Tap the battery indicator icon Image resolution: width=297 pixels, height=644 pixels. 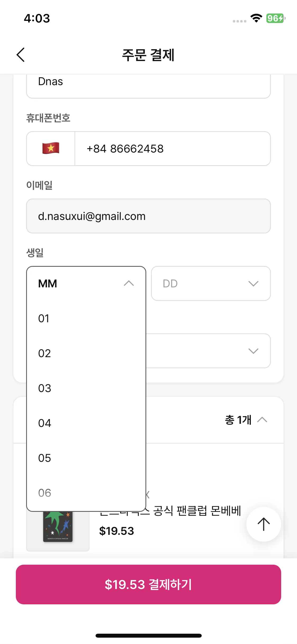tap(275, 18)
